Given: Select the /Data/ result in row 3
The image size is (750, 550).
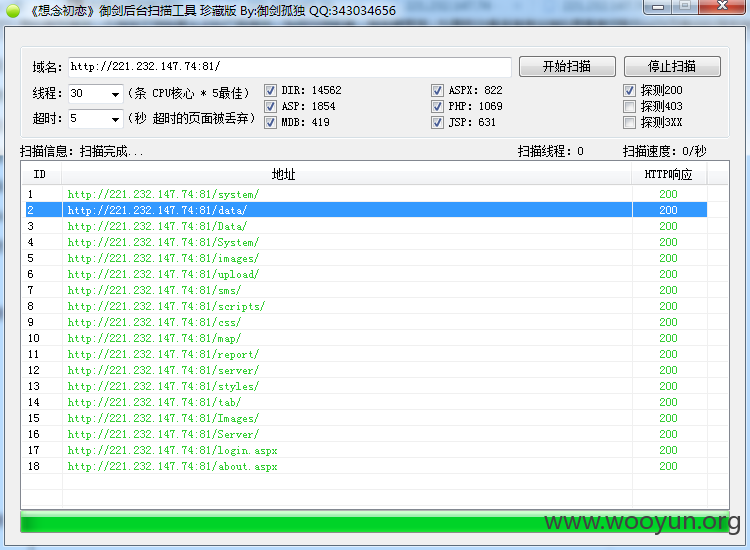Looking at the screenshot, I should pyautogui.click(x=366, y=226).
